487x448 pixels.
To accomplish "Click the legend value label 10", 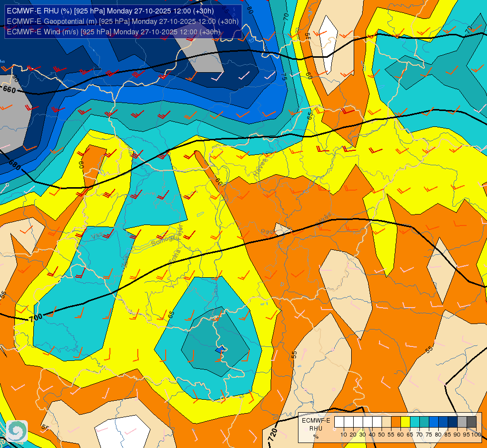I will [344, 435].
